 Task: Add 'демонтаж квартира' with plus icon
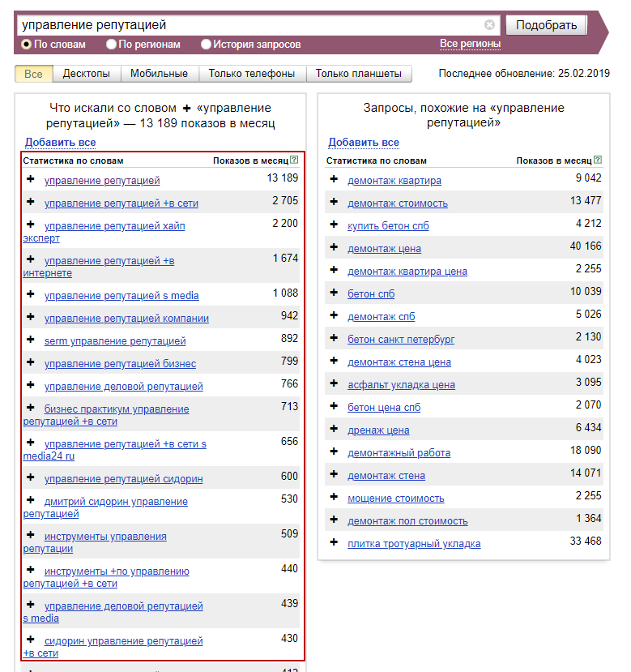click(x=334, y=179)
